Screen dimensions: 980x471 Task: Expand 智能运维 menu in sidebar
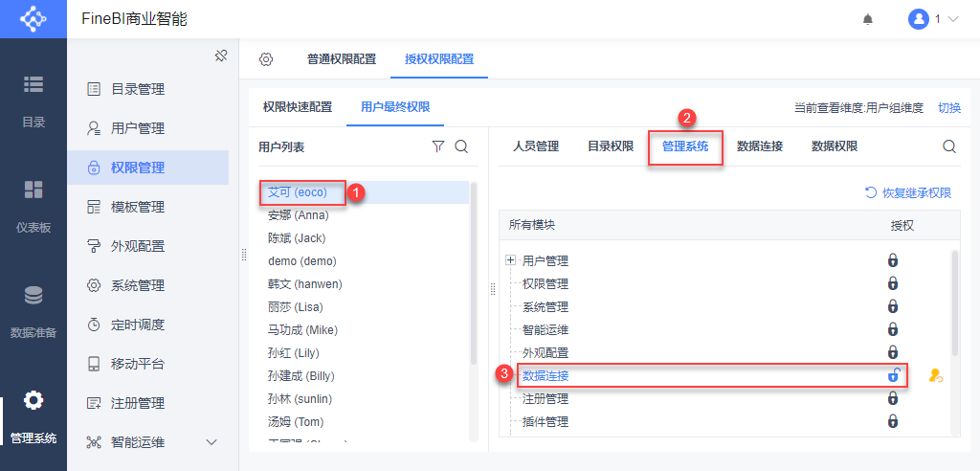coord(212,442)
